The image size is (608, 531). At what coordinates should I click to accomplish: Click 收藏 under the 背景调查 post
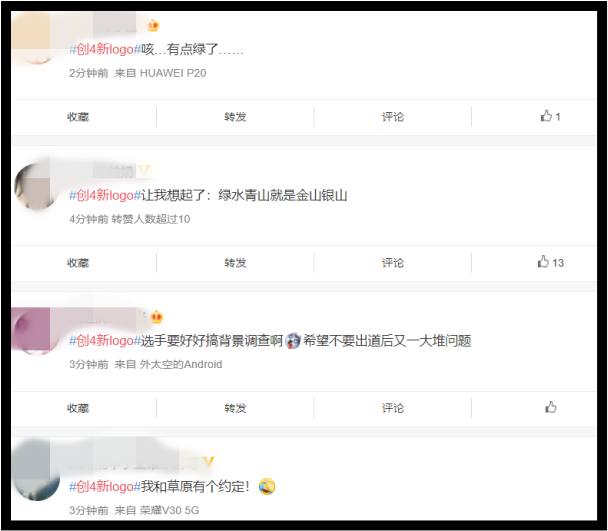pyautogui.click(x=78, y=408)
